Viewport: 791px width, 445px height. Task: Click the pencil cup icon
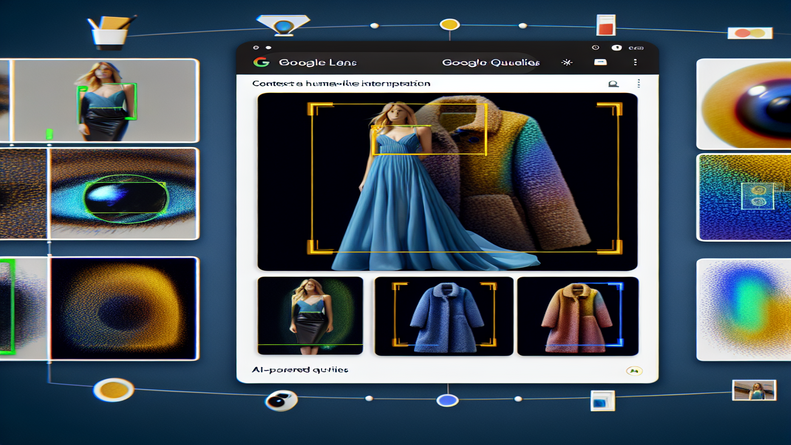click(110, 32)
